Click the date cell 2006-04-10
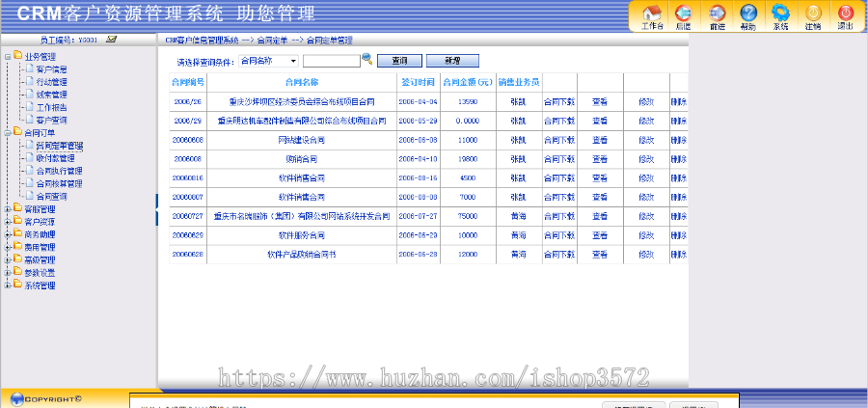 coord(418,159)
